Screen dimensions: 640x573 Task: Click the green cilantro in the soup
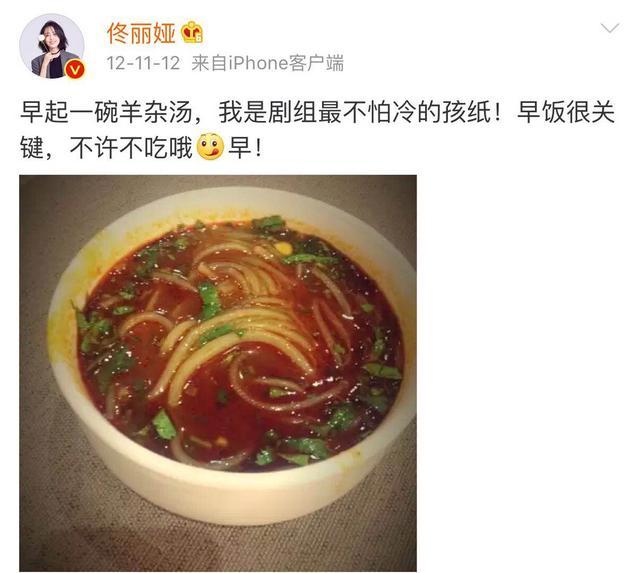209,301
